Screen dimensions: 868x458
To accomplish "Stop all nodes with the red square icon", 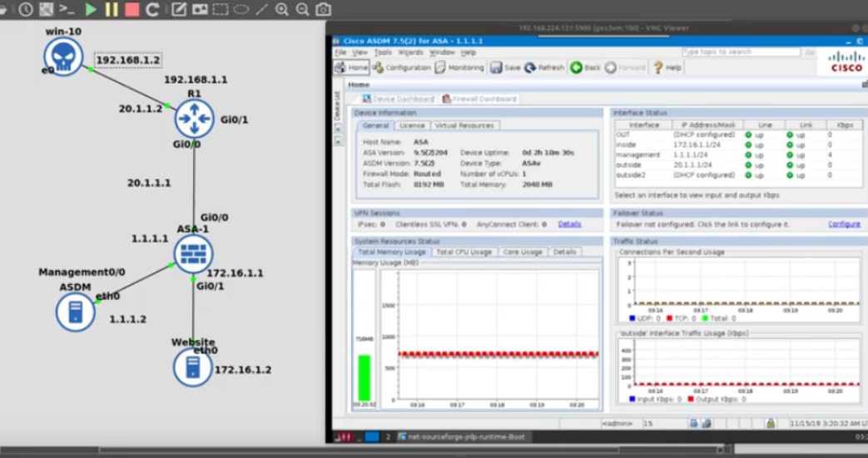I will [131, 10].
